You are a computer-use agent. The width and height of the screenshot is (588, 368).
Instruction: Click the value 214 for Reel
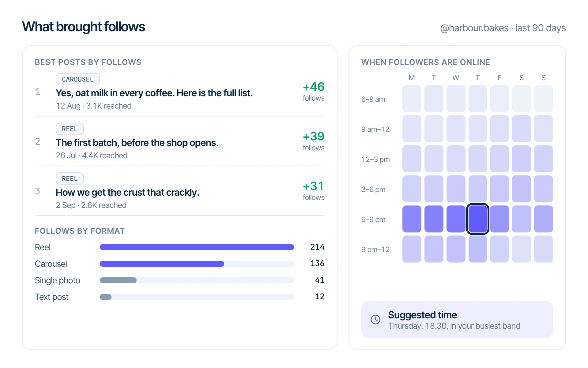(x=317, y=247)
